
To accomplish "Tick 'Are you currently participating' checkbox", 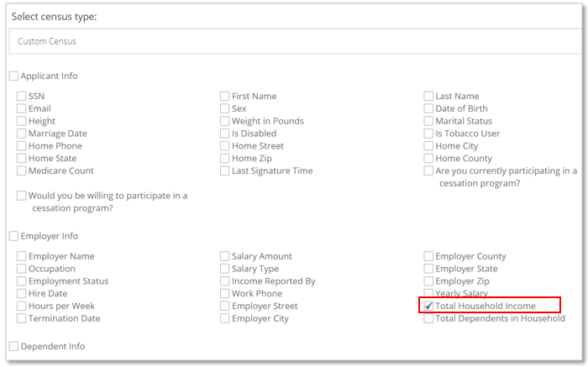I will pyautogui.click(x=428, y=170).
